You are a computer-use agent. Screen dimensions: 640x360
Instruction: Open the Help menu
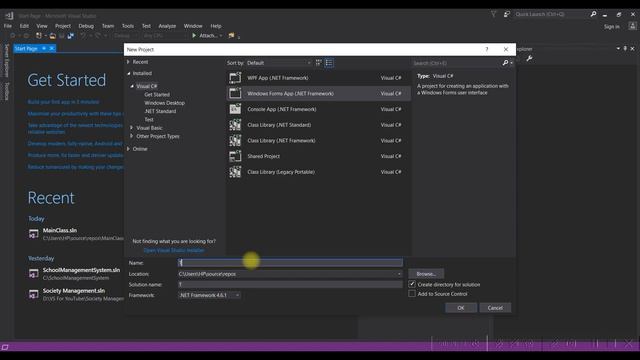click(216, 26)
